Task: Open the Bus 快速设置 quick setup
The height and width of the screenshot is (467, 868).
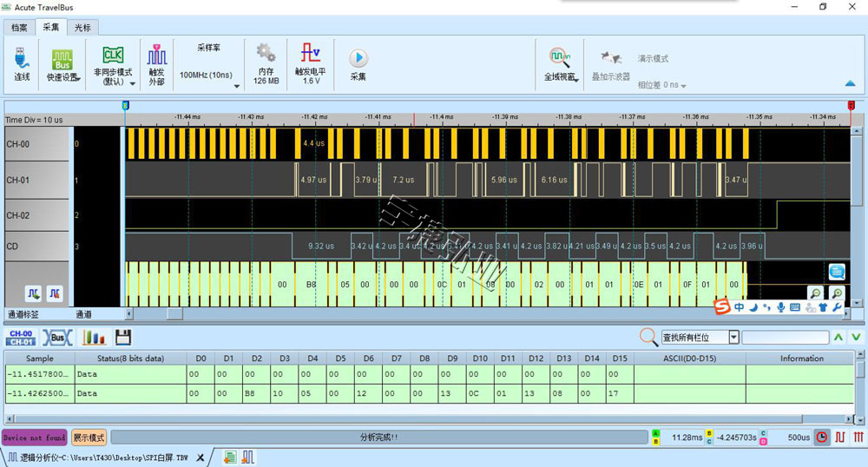Action: coord(62,60)
